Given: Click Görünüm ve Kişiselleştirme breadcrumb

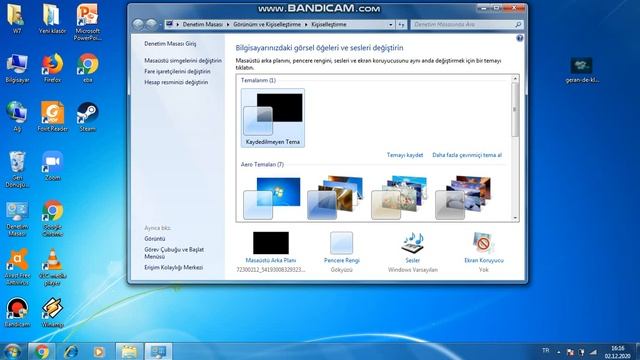Looking at the screenshot, I should tap(267, 24).
